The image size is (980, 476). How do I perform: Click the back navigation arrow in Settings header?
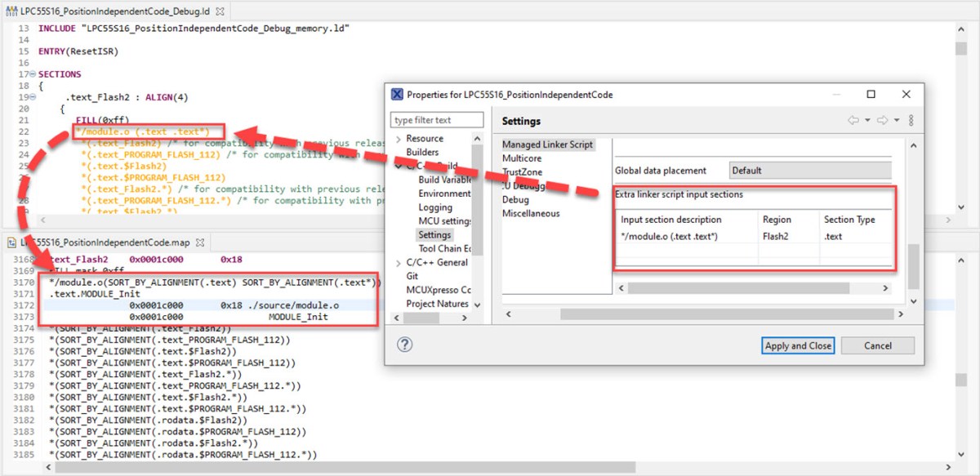pyautogui.click(x=853, y=120)
